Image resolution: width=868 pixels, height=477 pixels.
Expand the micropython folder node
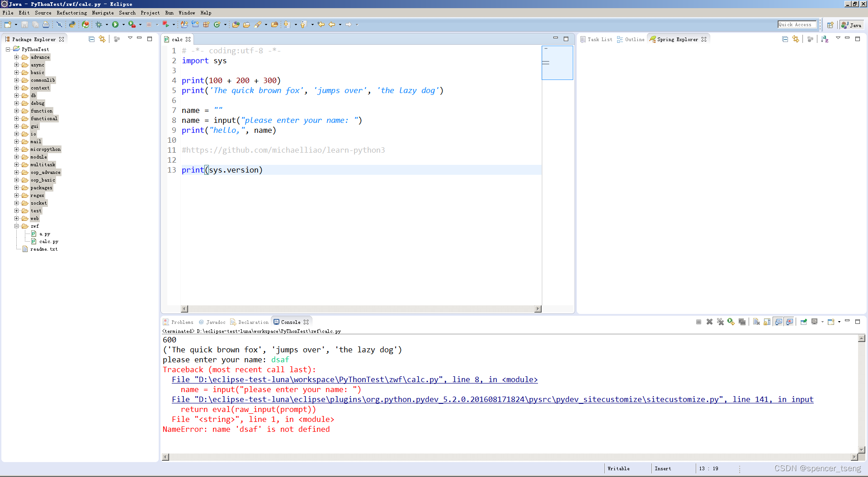[x=17, y=150]
